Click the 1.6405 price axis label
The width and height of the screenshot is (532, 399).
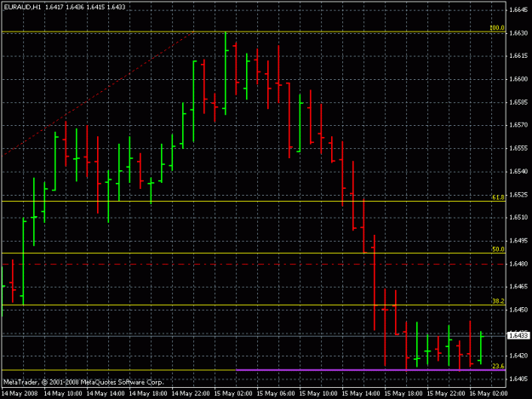tap(518, 379)
